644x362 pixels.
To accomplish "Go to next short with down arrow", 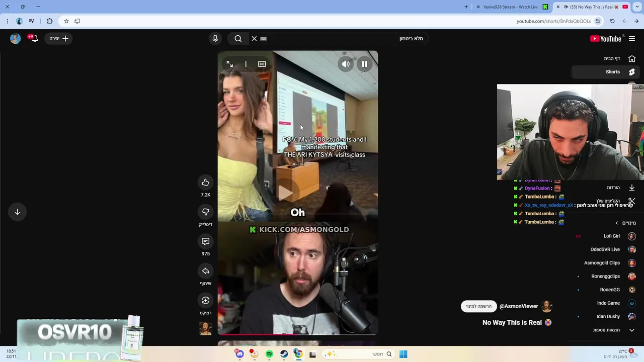I will [x=17, y=212].
